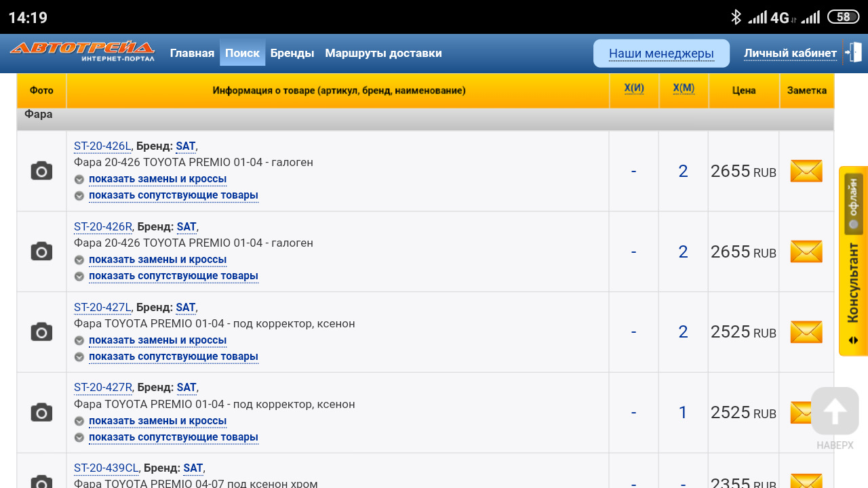Click the Фара category group row
Screen dimensions: 868x488
point(425,119)
